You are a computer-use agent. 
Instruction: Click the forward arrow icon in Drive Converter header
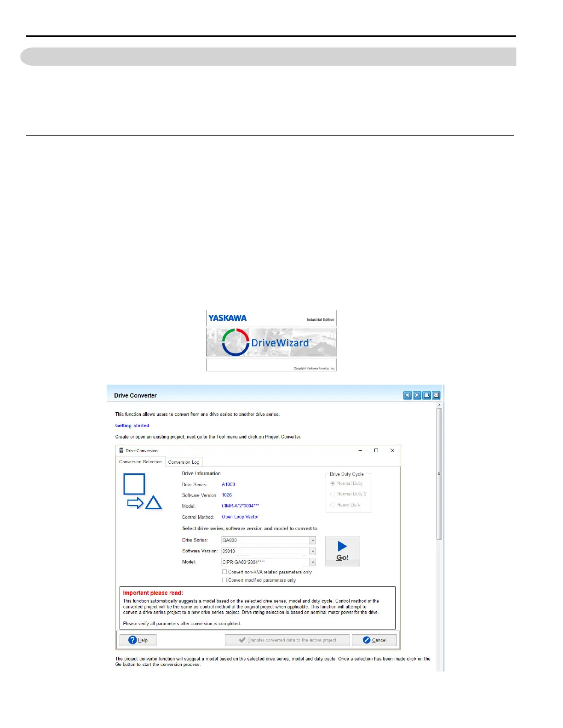point(417,395)
